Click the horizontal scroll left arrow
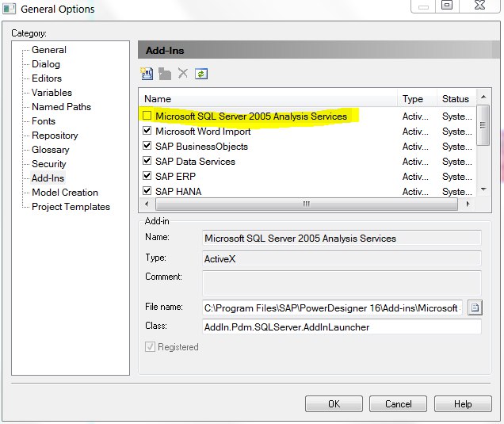The image size is (504, 424). (147, 204)
